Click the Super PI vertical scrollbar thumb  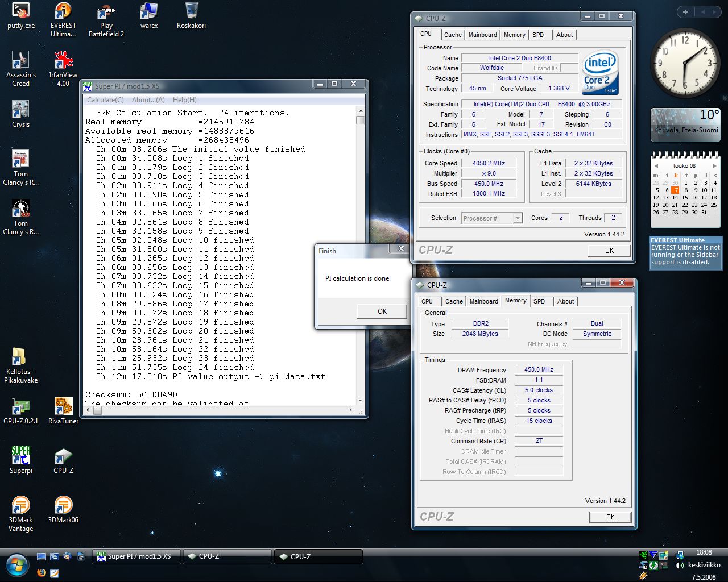[361, 120]
